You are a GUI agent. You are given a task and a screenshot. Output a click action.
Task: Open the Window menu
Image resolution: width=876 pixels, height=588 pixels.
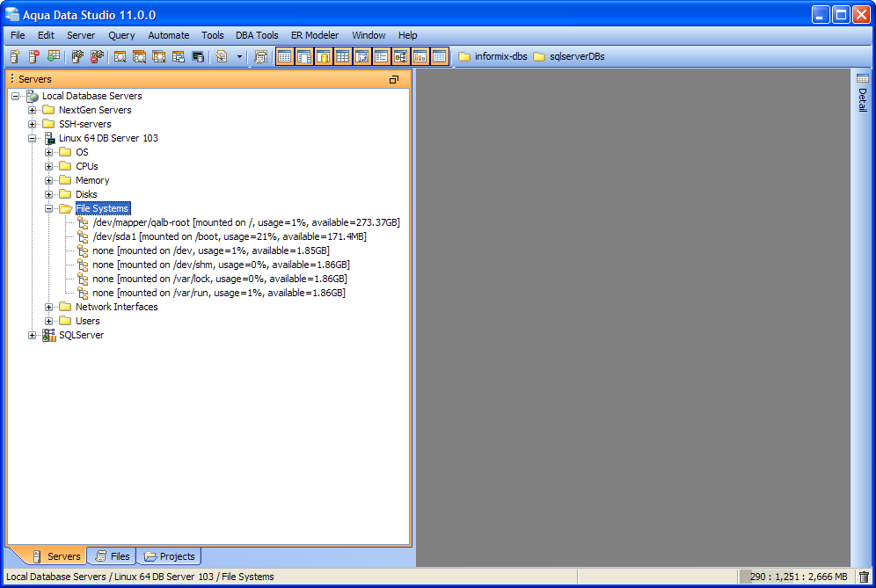coord(369,35)
